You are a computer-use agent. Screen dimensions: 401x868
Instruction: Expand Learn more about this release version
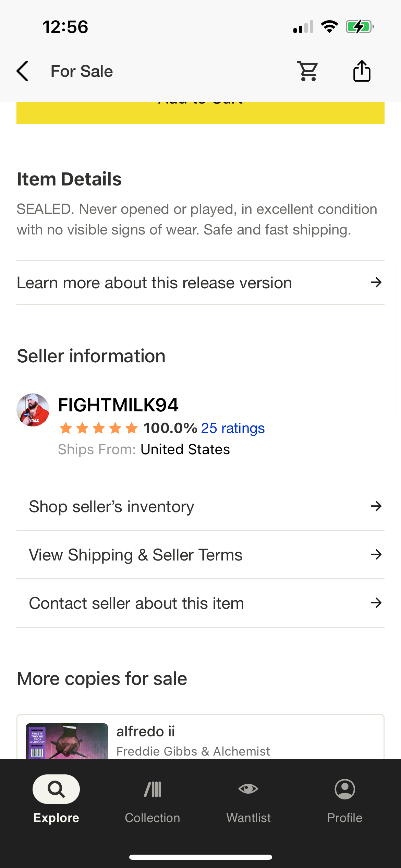click(x=200, y=283)
